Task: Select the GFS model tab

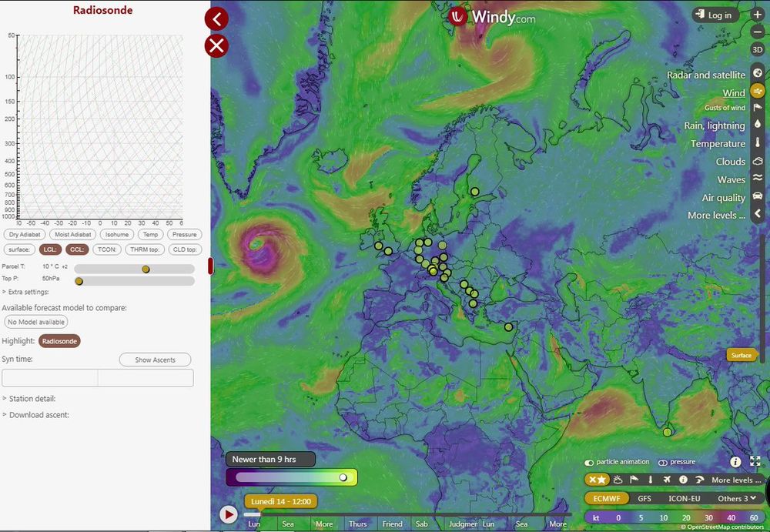Action: [x=644, y=498]
